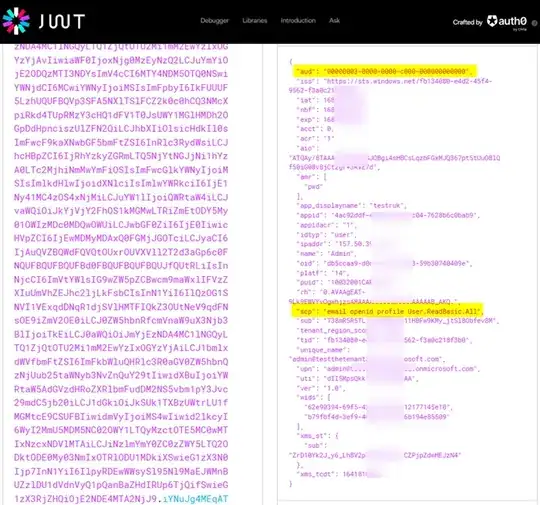Click the 'tenant_region_scope' claim line

(x=332, y=330)
